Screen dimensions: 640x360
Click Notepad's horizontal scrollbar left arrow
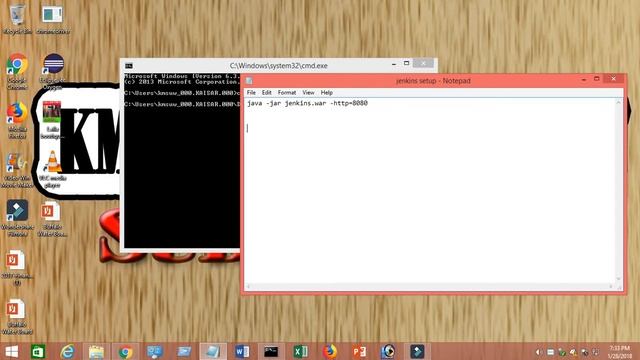point(248,287)
